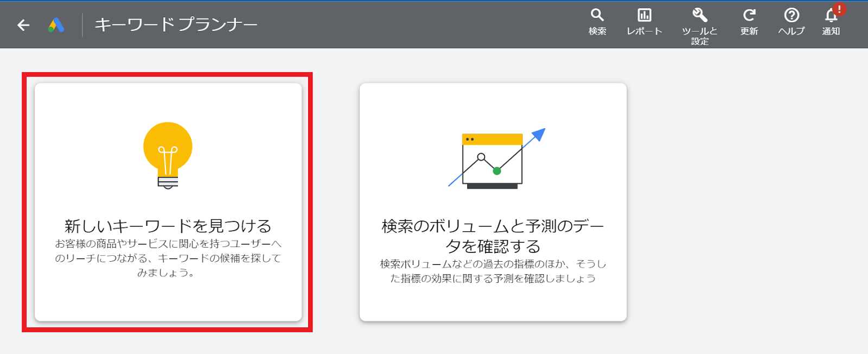Open the レポート reports icon
This screenshot has height=354, width=868.
[644, 22]
